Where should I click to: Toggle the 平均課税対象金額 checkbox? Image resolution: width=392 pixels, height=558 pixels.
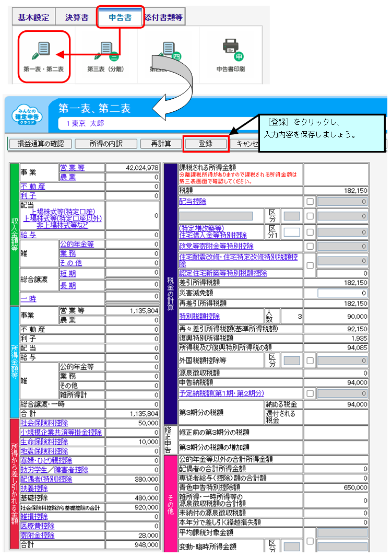pos(310,541)
